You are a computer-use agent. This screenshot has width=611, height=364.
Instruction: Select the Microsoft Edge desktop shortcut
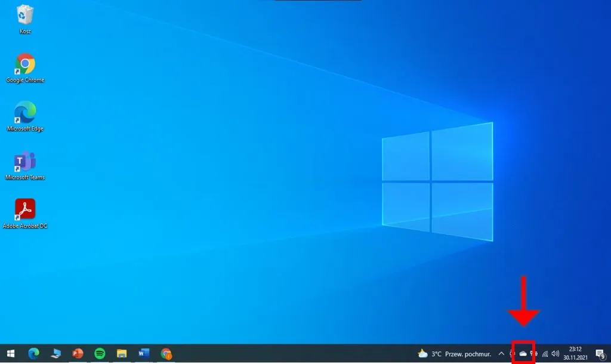(25, 112)
